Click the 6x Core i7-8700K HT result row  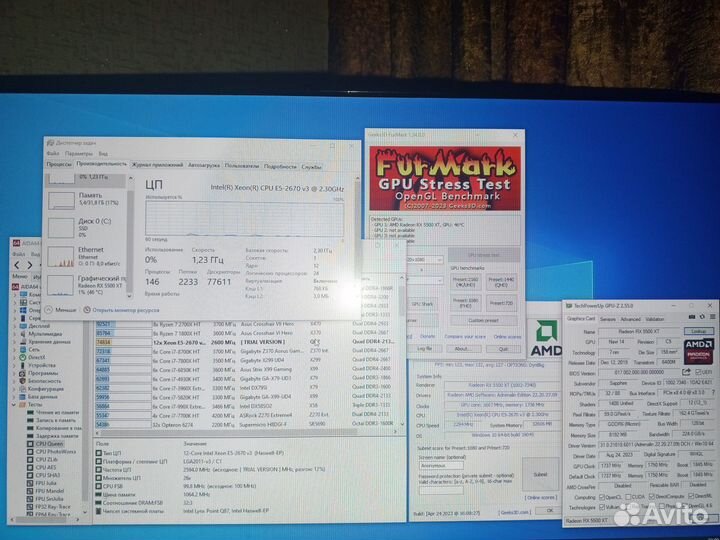pos(247,351)
